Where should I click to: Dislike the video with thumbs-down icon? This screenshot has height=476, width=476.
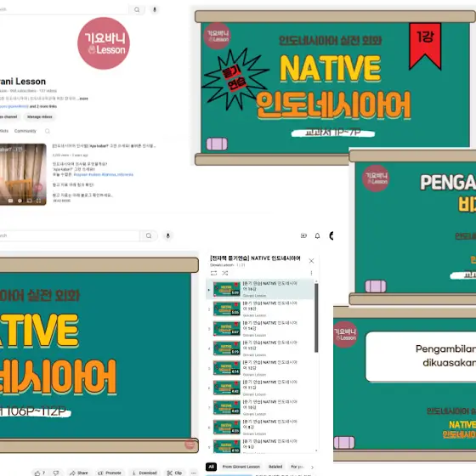pyautogui.click(x=56, y=473)
